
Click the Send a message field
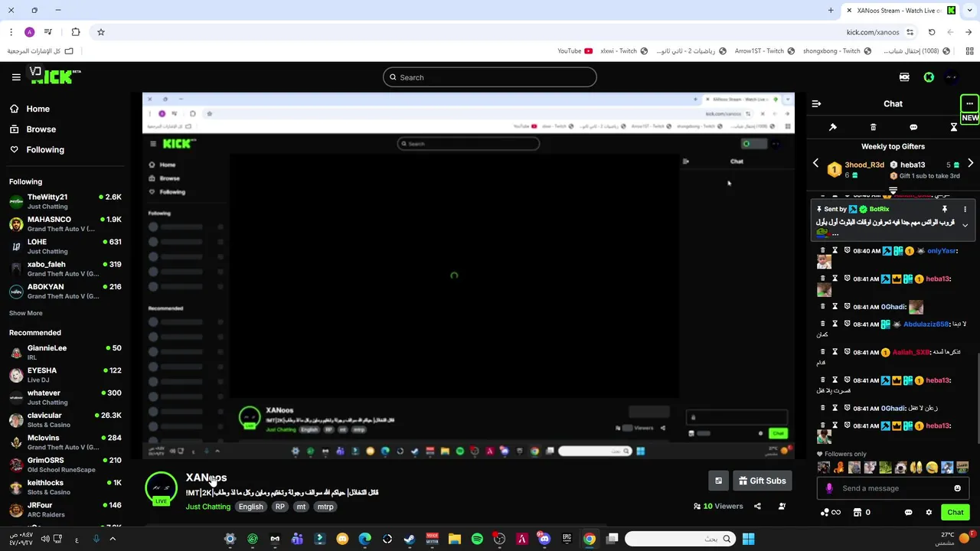pyautogui.click(x=893, y=488)
